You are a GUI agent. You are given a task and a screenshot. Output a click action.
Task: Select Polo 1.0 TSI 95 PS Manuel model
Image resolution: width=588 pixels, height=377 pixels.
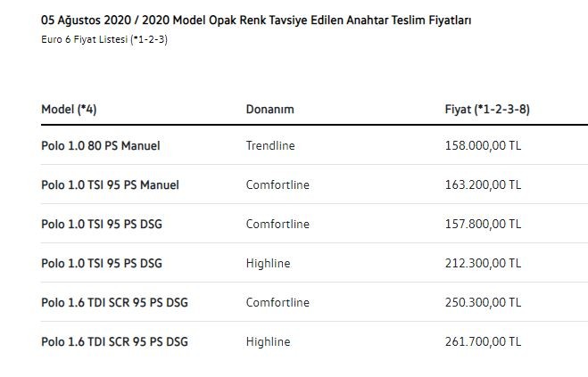(110, 185)
